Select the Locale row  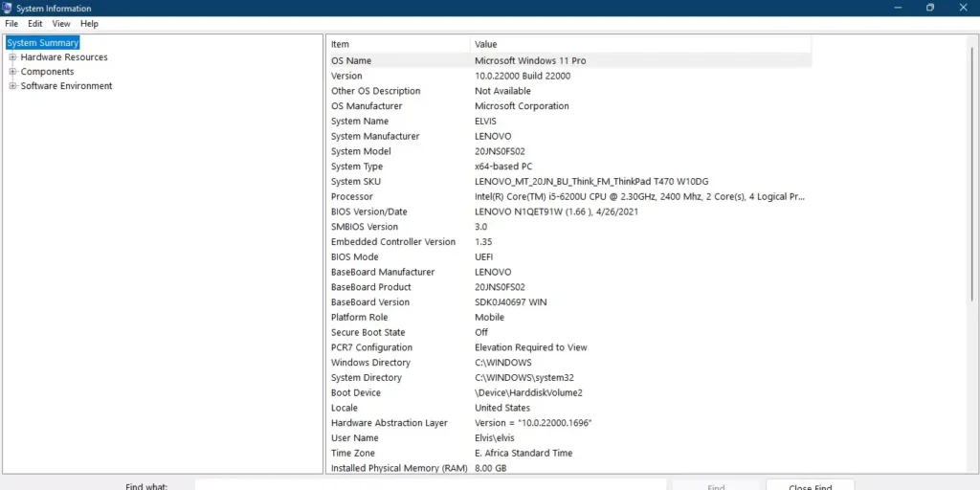click(569, 408)
